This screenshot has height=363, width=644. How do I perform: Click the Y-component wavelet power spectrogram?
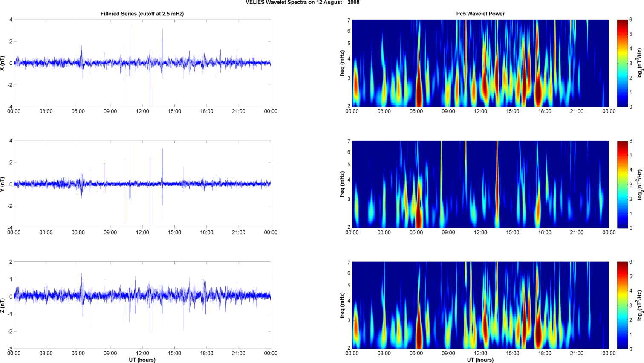coord(480,184)
